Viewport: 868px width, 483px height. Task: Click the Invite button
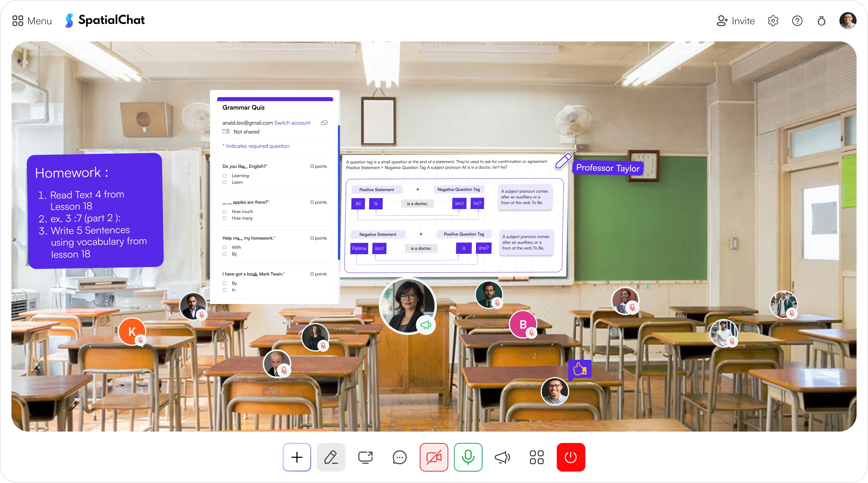pyautogui.click(x=736, y=21)
